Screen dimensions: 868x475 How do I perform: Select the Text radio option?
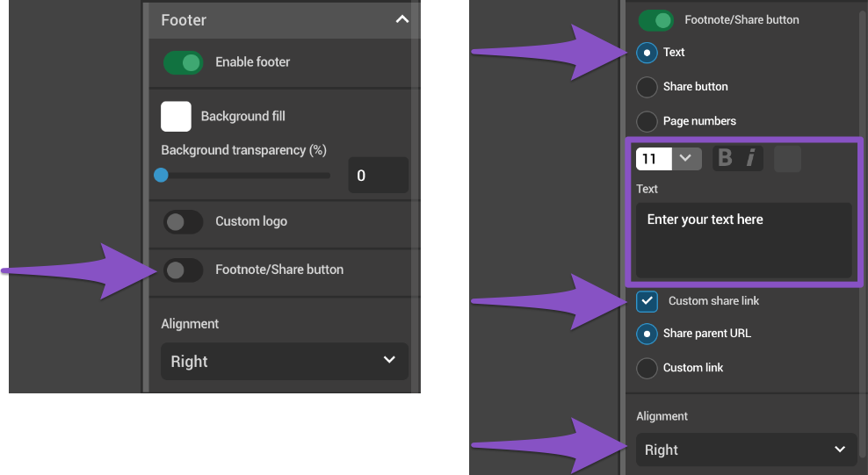(647, 53)
